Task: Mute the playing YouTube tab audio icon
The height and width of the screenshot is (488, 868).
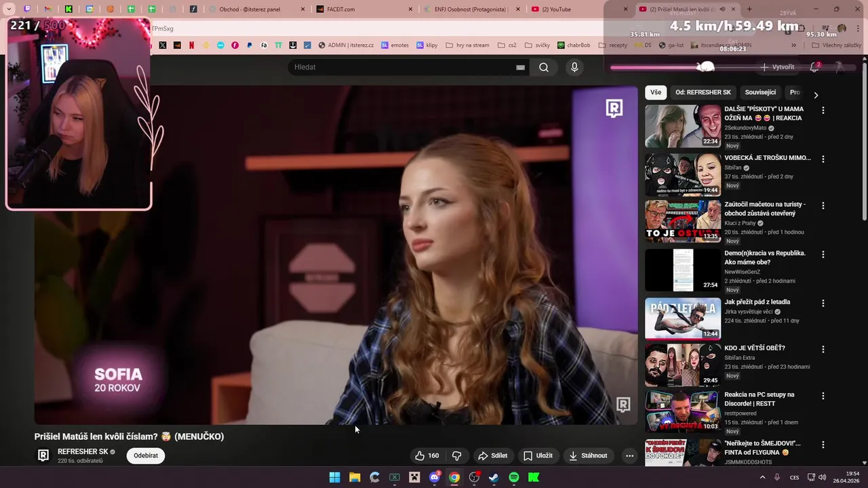Action: (722, 9)
